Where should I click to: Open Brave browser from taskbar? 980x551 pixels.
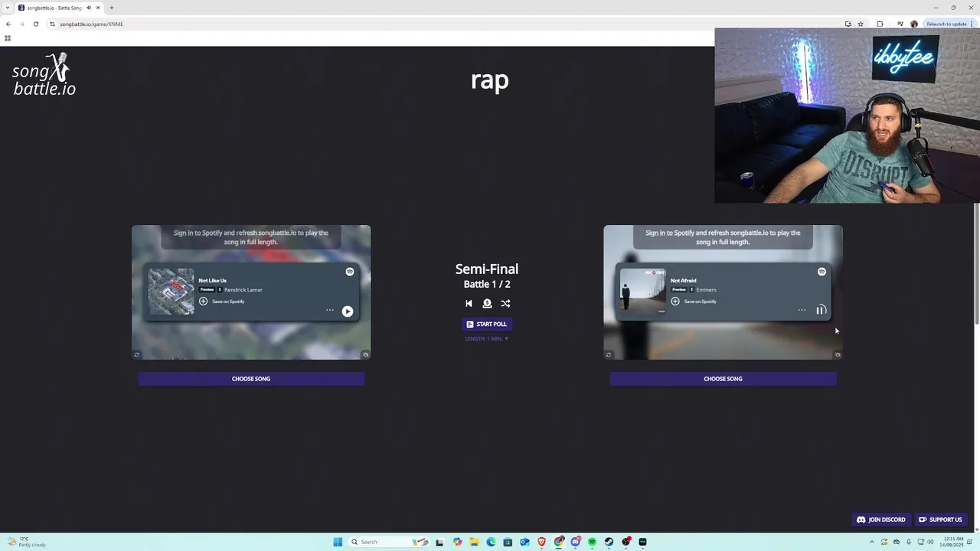pos(541,542)
